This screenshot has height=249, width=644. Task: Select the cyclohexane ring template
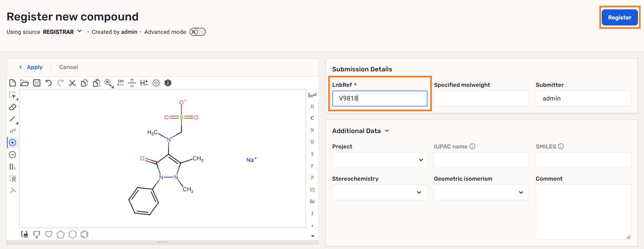(72, 234)
